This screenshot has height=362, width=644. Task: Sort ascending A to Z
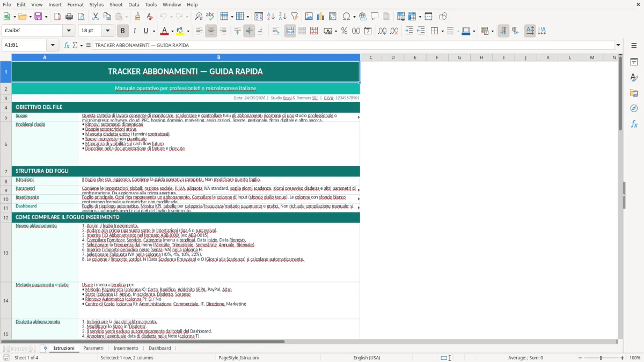pos(270,17)
